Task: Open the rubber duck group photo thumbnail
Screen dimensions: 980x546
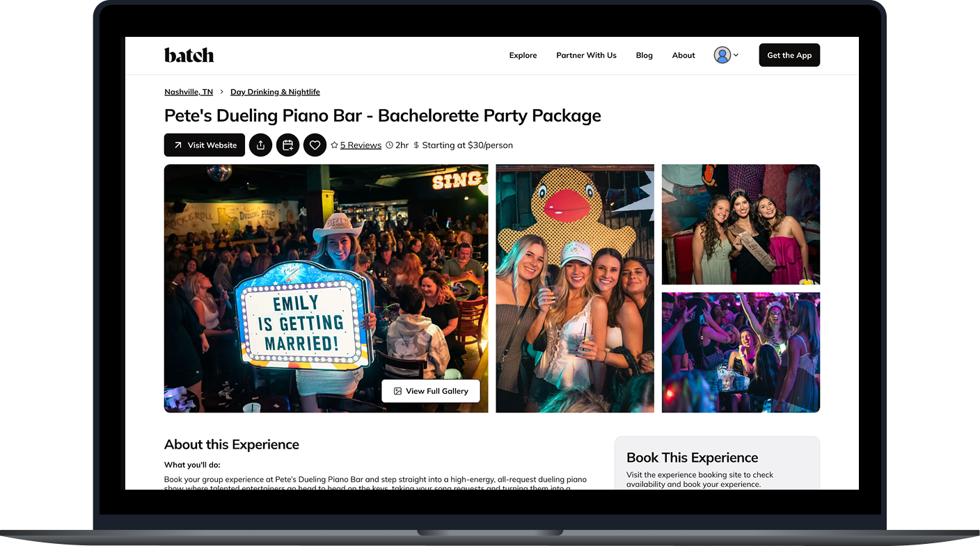Action: point(575,288)
